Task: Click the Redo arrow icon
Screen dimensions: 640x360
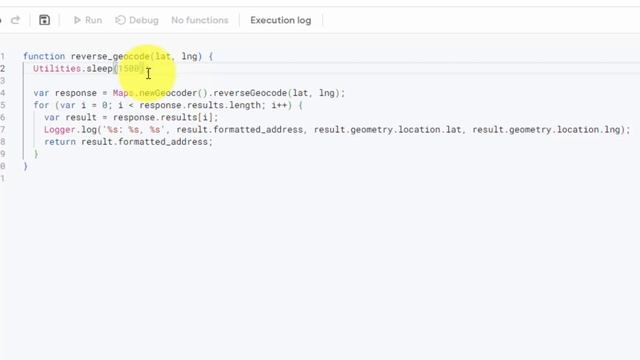Action: point(16,20)
